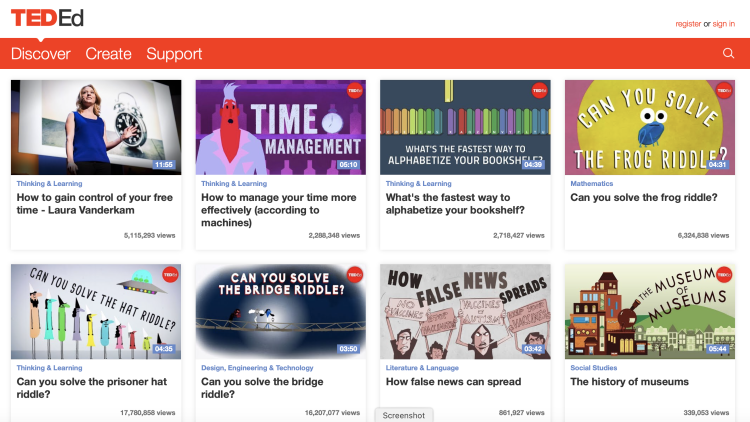
Task: Click the sign in link
Action: (x=724, y=23)
